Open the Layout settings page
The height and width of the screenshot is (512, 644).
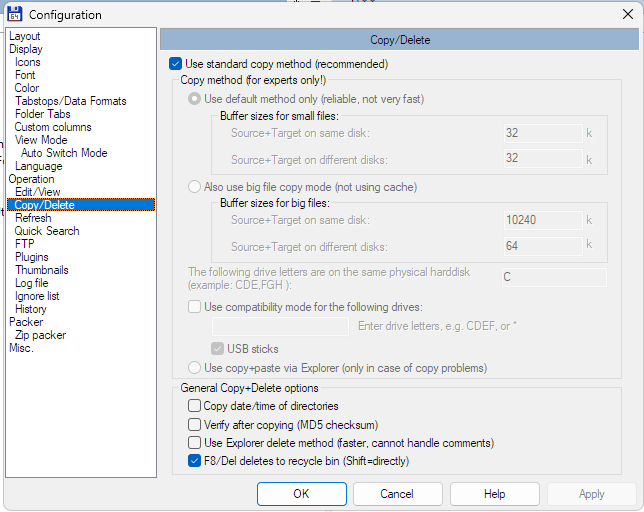[x=25, y=36]
